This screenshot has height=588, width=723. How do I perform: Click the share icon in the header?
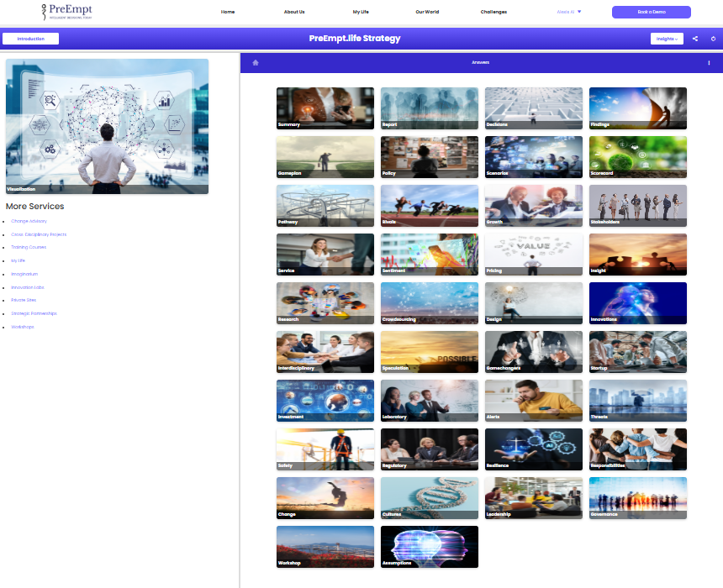point(695,39)
